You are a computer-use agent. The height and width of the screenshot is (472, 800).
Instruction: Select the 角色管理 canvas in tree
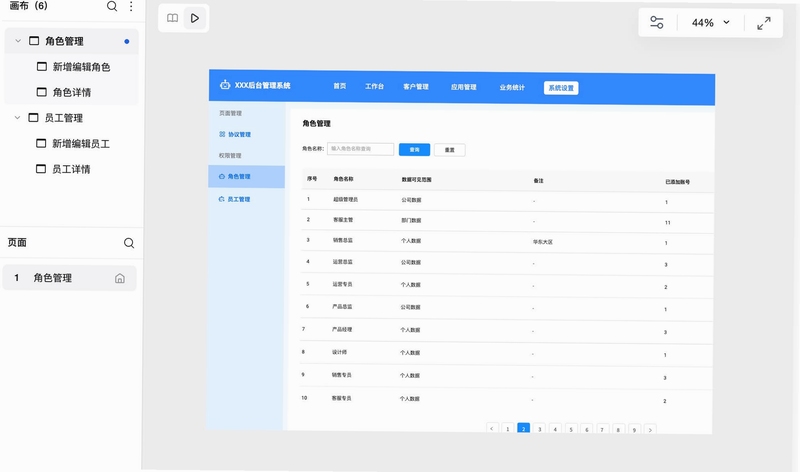pyautogui.click(x=71, y=41)
